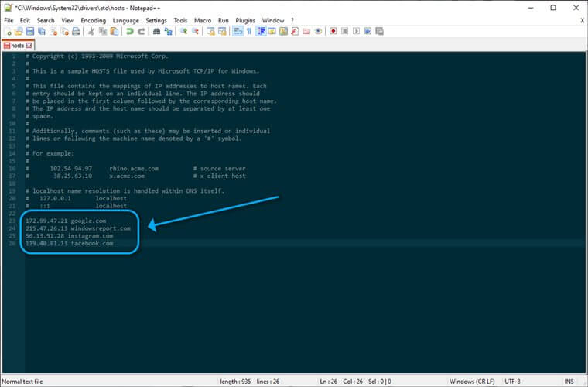Click the '# For example:' comment line
Screen dimensions: 588x387
tap(50, 153)
